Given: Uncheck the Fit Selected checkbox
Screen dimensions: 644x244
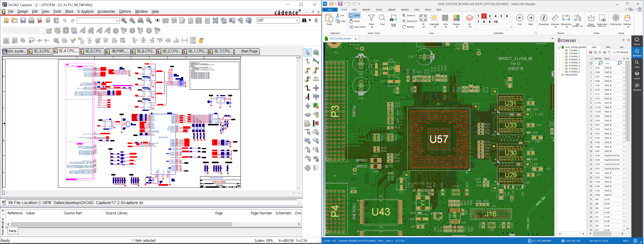Looking at the screenshot, I should (x=614, y=52).
